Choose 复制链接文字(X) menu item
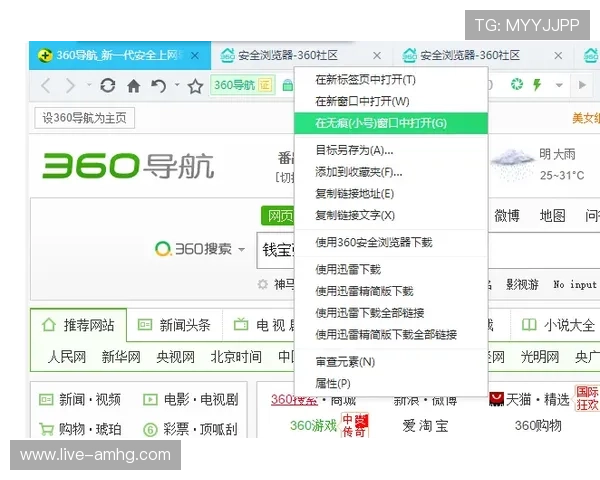This screenshot has width=600, height=480. (391, 215)
